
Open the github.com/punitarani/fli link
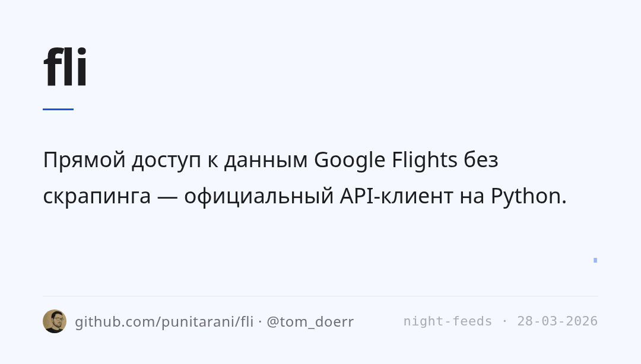coord(164,322)
